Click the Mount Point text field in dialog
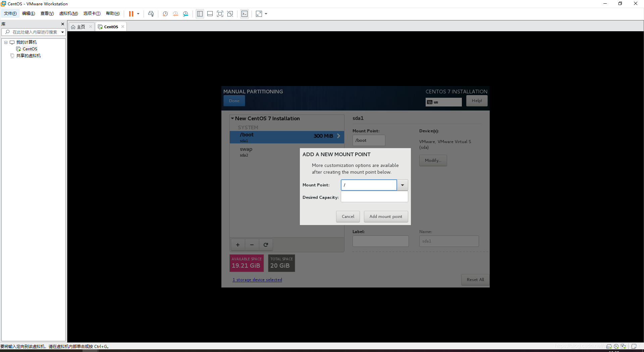Image resolution: width=644 pixels, height=352 pixels. 369,185
